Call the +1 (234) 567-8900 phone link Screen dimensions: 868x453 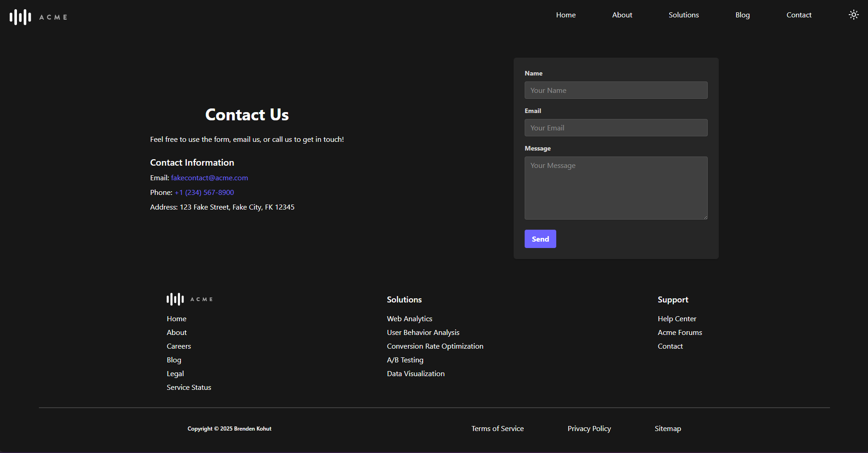[x=204, y=192]
